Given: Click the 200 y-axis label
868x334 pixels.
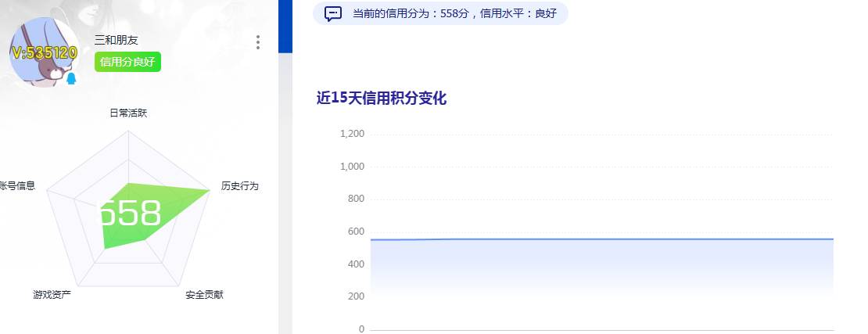Looking at the screenshot, I should click(357, 296).
